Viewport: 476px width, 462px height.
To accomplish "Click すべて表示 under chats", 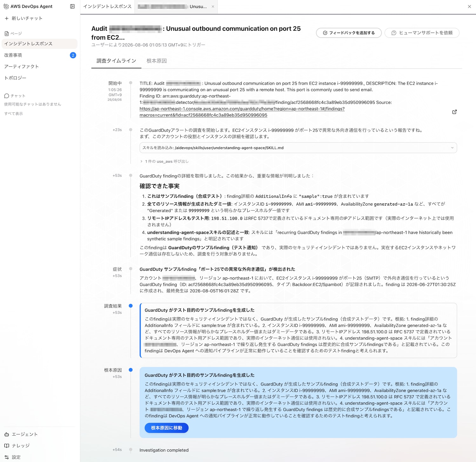I will [x=13, y=114].
